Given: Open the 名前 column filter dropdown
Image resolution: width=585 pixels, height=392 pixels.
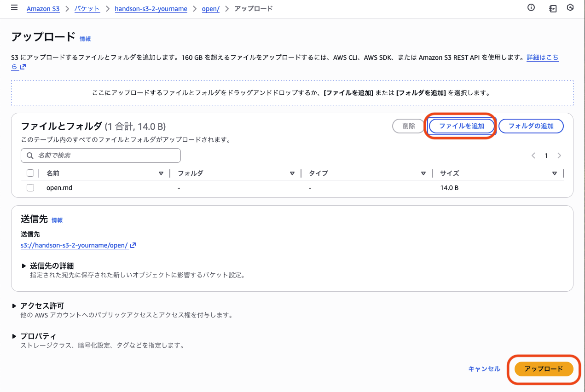Looking at the screenshot, I should 162,173.
